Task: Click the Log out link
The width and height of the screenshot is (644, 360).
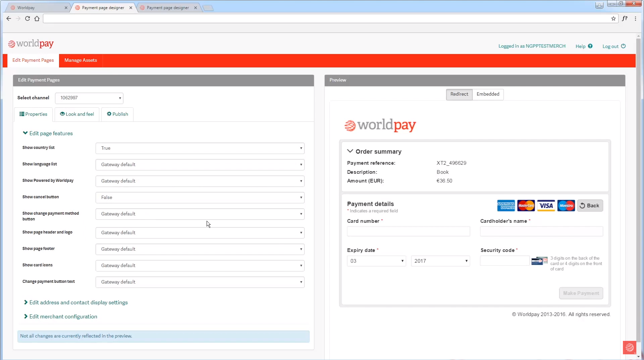Action: point(610,46)
